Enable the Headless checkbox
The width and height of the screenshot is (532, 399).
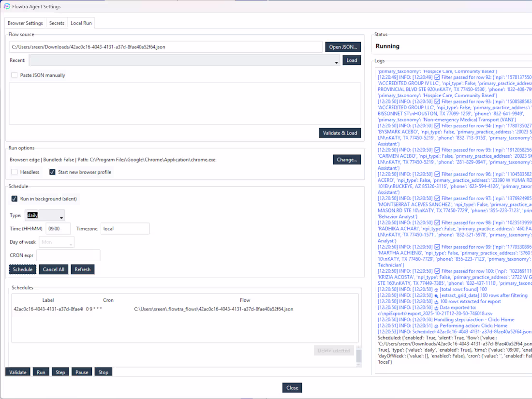[x=14, y=172]
